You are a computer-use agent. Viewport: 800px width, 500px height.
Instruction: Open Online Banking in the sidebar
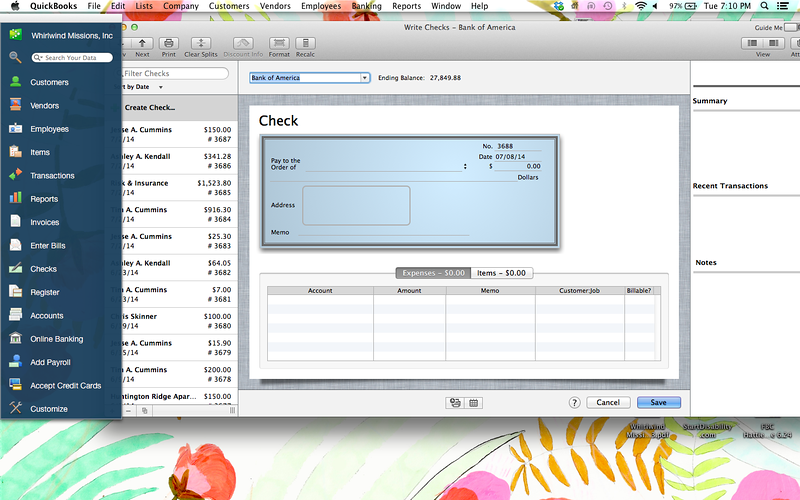pos(56,339)
